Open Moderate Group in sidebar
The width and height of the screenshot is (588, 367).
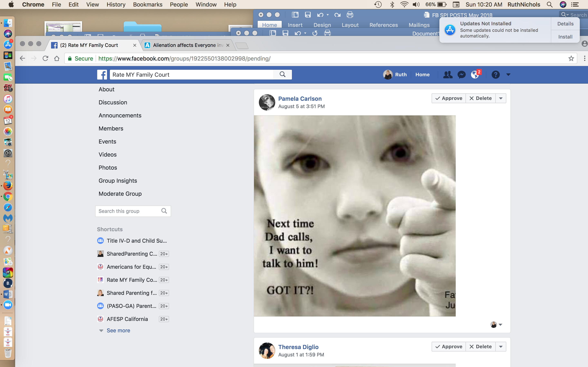click(x=120, y=194)
